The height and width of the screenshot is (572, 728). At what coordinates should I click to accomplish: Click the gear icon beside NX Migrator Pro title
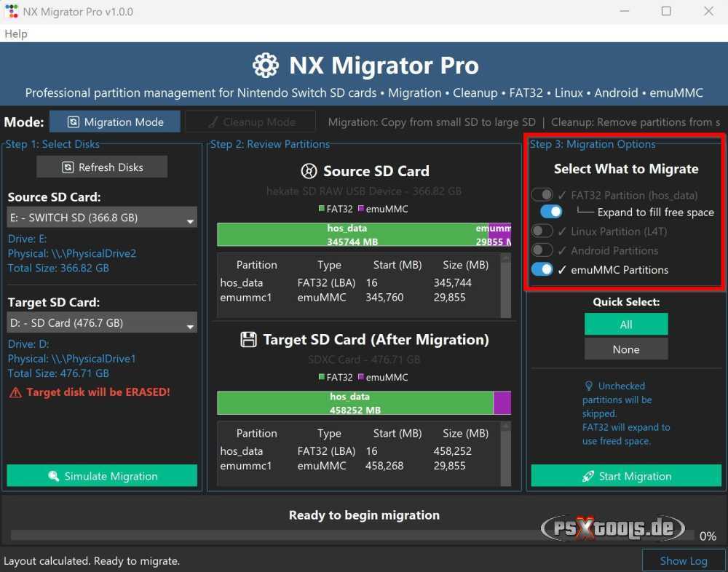265,65
